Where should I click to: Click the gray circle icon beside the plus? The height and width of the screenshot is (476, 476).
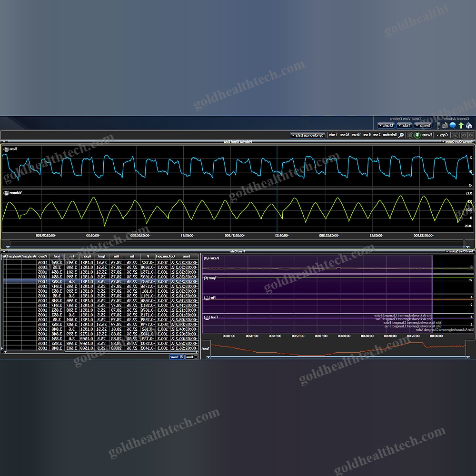(410, 135)
